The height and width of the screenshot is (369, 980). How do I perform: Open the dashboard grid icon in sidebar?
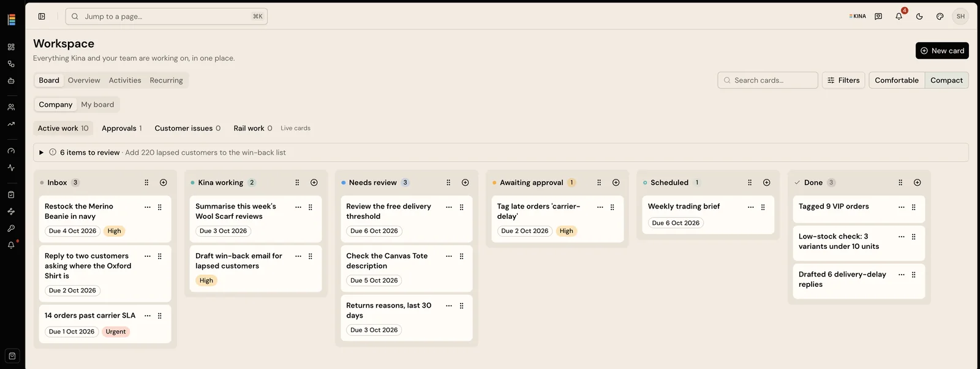tap(11, 47)
